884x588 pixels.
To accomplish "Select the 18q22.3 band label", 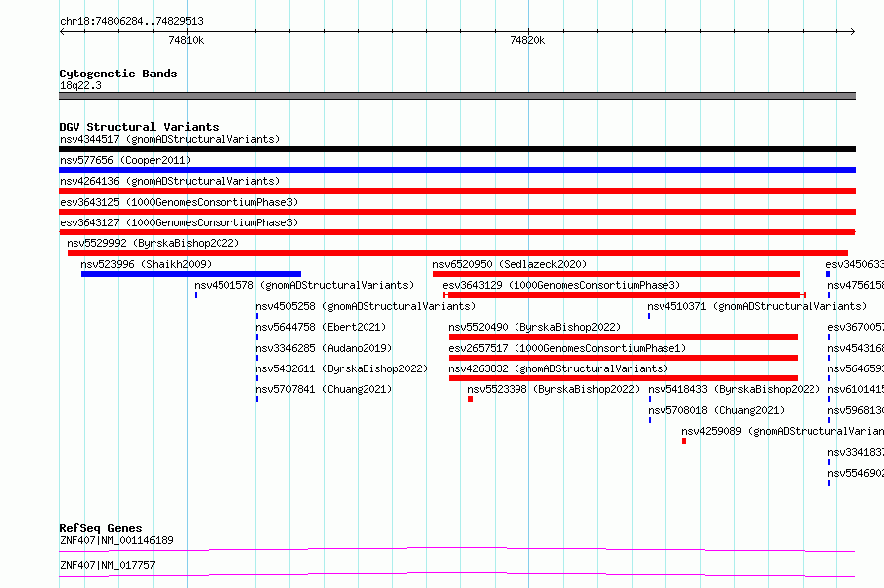I will point(80,85).
